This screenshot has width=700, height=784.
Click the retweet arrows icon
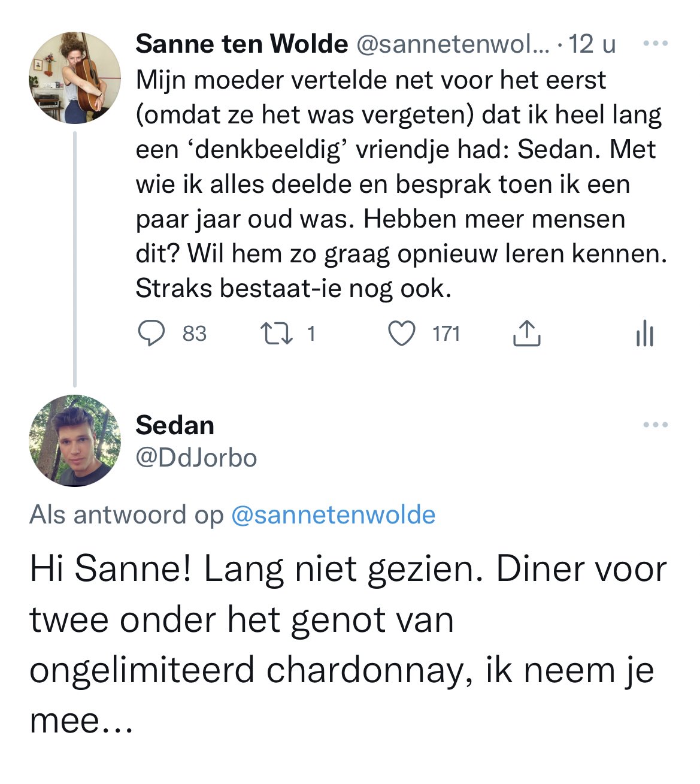point(276,334)
